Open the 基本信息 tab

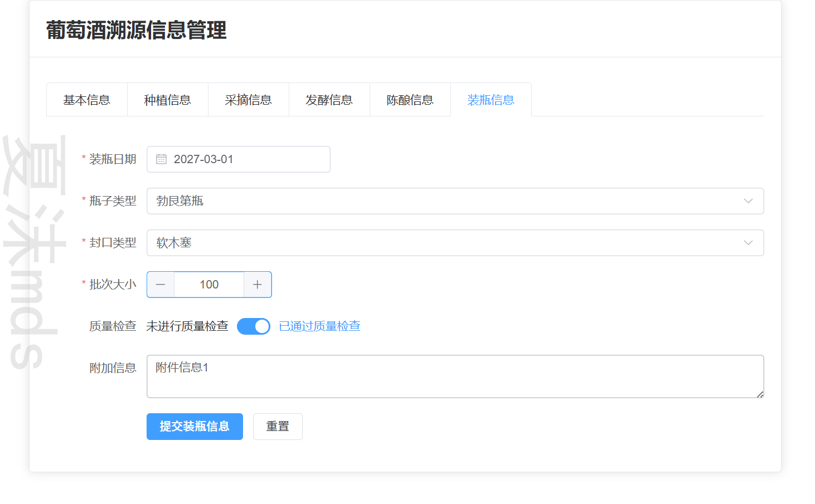click(87, 100)
